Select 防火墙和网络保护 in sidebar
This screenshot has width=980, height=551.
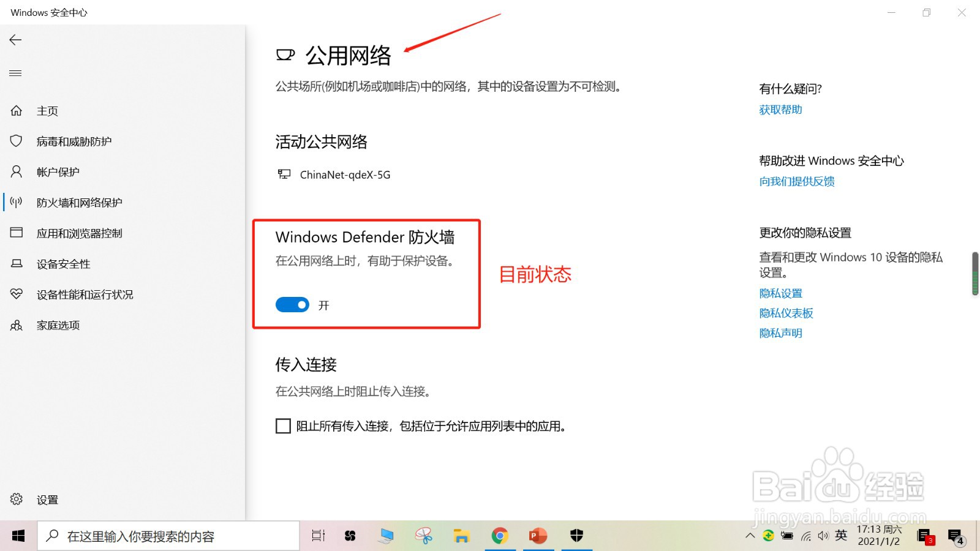pyautogui.click(x=80, y=202)
